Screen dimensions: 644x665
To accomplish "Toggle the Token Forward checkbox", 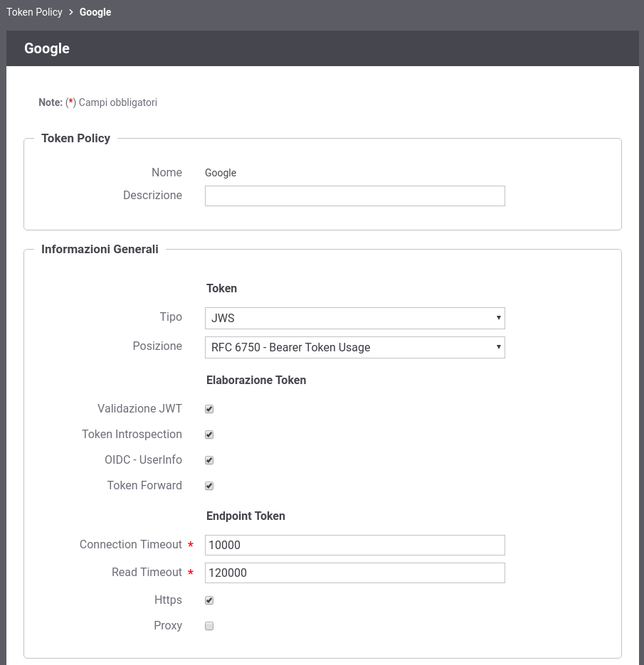I will [209, 486].
